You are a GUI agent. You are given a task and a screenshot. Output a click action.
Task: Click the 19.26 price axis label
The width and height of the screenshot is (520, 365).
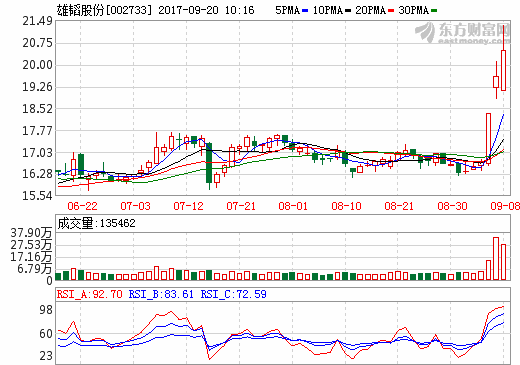[37, 87]
